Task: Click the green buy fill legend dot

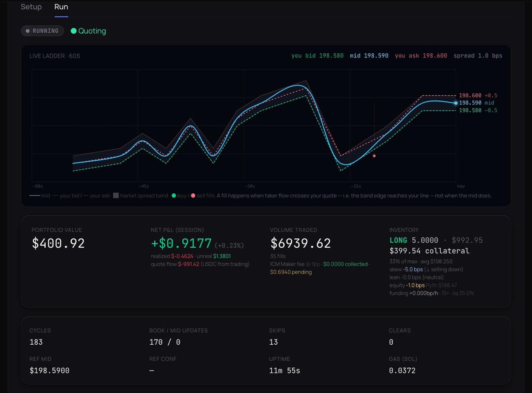Action: click(x=174, y=195)
